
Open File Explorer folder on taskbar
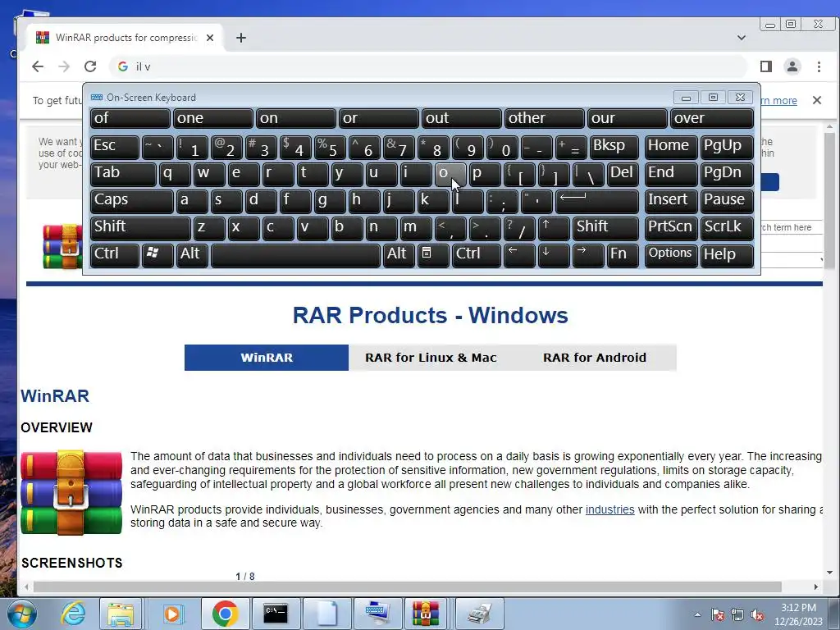pyautogui.click(x=121, y=614)
